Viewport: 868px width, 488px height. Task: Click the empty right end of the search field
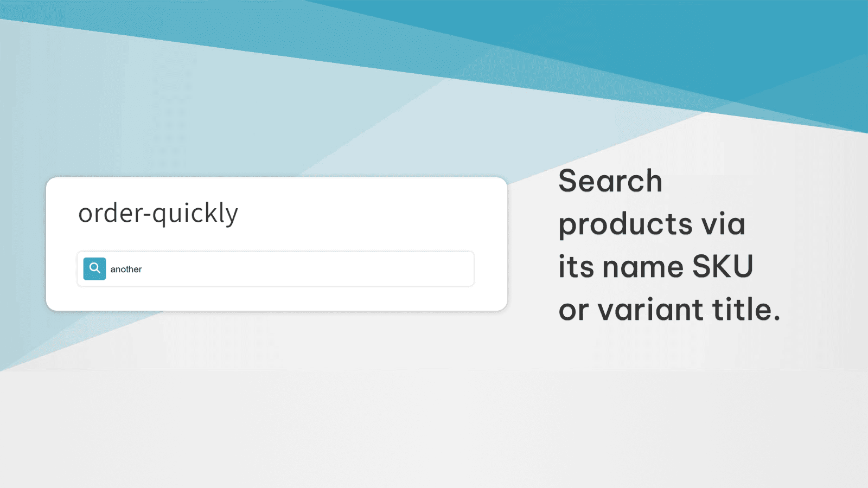(434, 269)
